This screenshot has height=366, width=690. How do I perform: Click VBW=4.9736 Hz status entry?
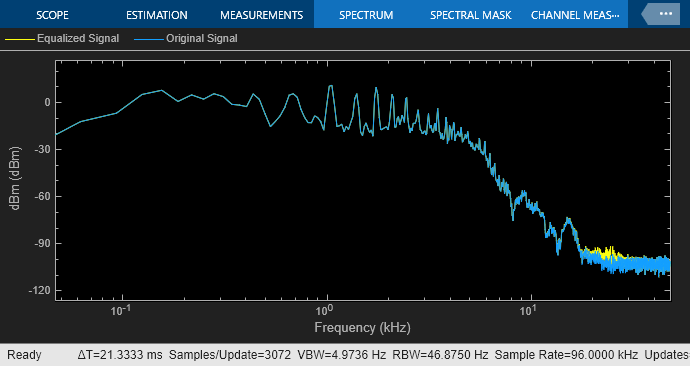pyautogui.click(x=341, y=355)
